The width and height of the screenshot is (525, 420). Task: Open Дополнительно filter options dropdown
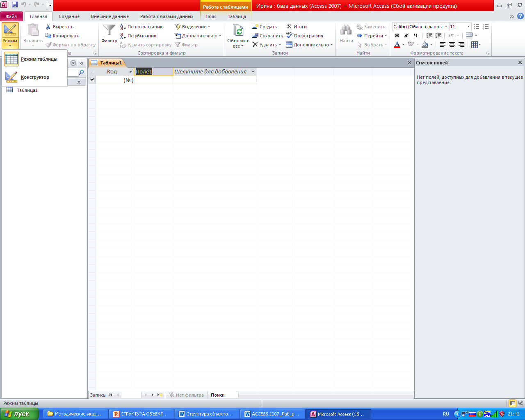(198, 36)
